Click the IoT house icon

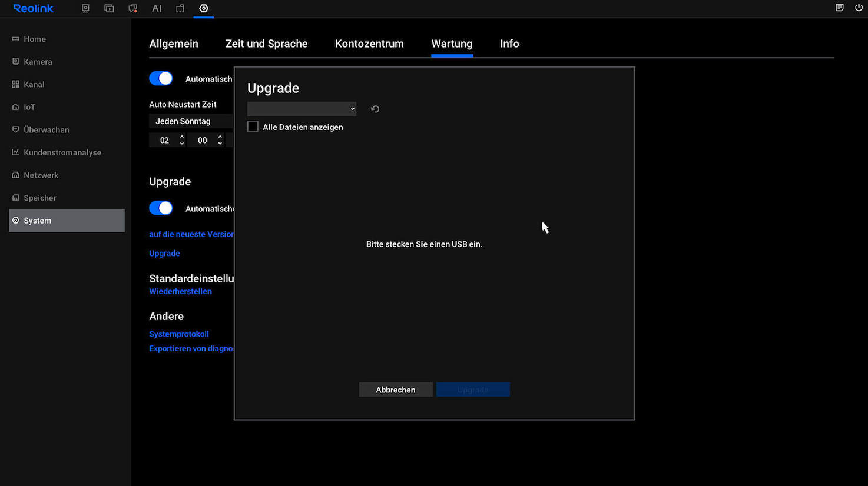[x=16, y=107]
